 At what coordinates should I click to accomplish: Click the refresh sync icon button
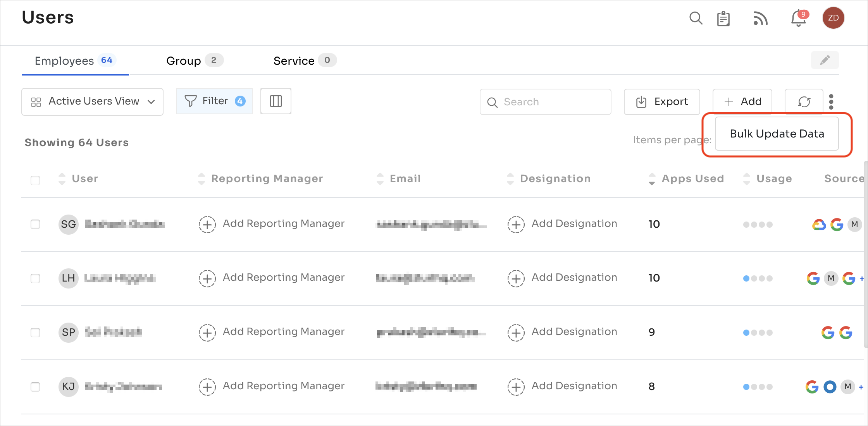pos(804,102)
